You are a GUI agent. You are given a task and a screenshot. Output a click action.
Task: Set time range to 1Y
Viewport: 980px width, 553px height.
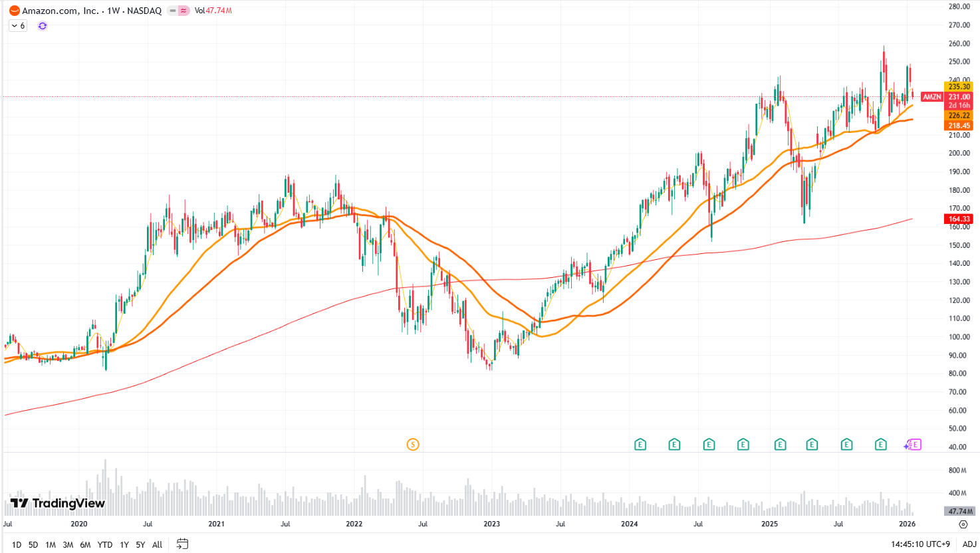(124, 545)
